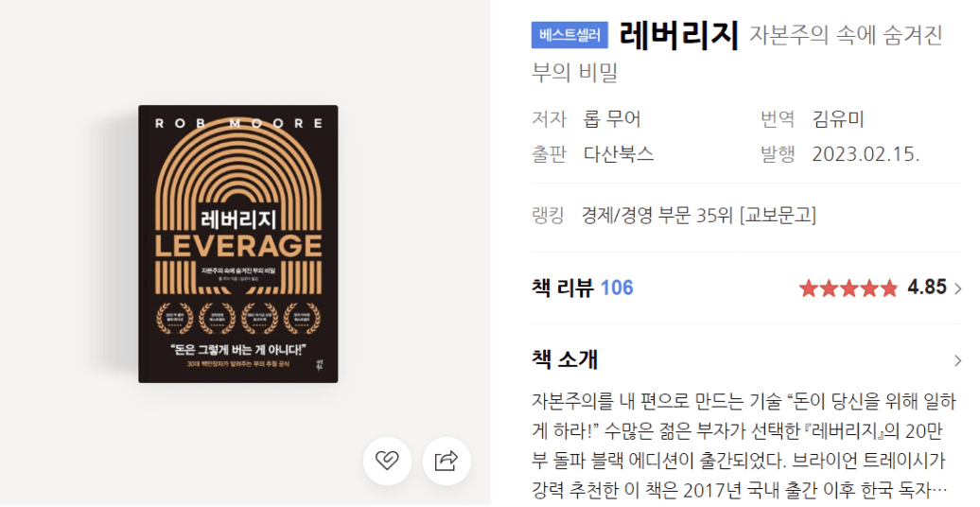Click the 랭킹 label
980x507 pixels.
coord(548,215)
